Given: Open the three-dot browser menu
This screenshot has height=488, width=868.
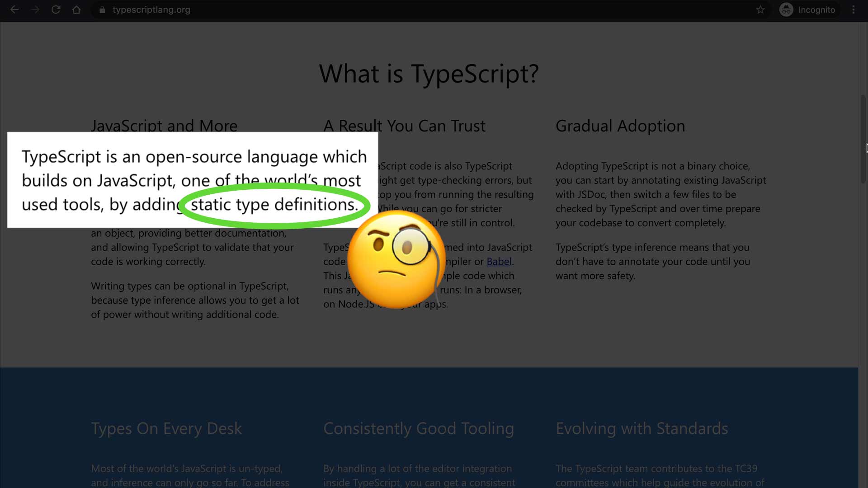Looking at the screenshot, I should pyautogui.click(x=853, y=9).
